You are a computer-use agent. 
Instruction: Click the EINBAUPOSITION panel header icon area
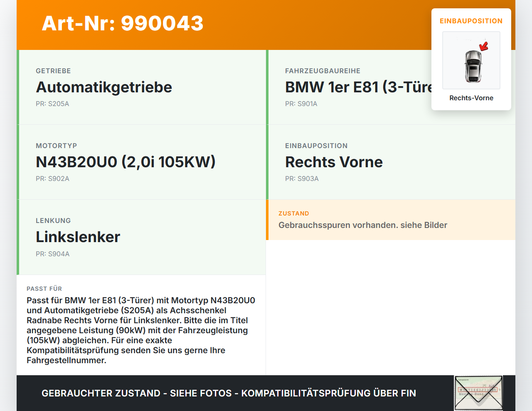pos(471,20)
